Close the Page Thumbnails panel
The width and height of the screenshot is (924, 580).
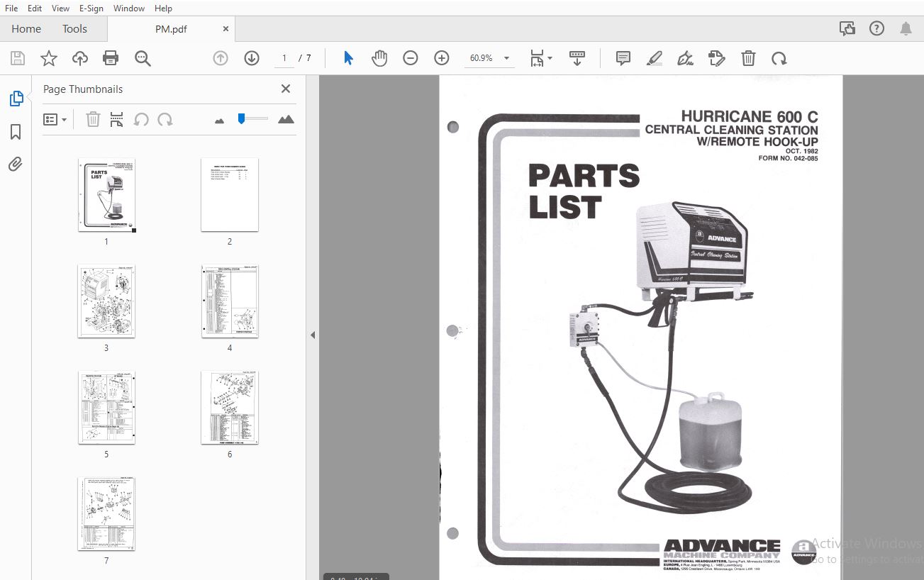pyautogui.click(x=286, y=89)
